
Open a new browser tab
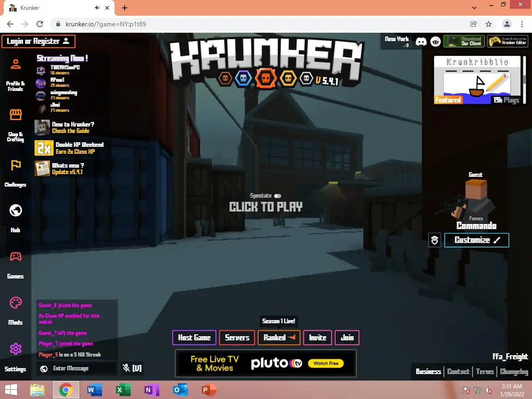click(125, 8)
